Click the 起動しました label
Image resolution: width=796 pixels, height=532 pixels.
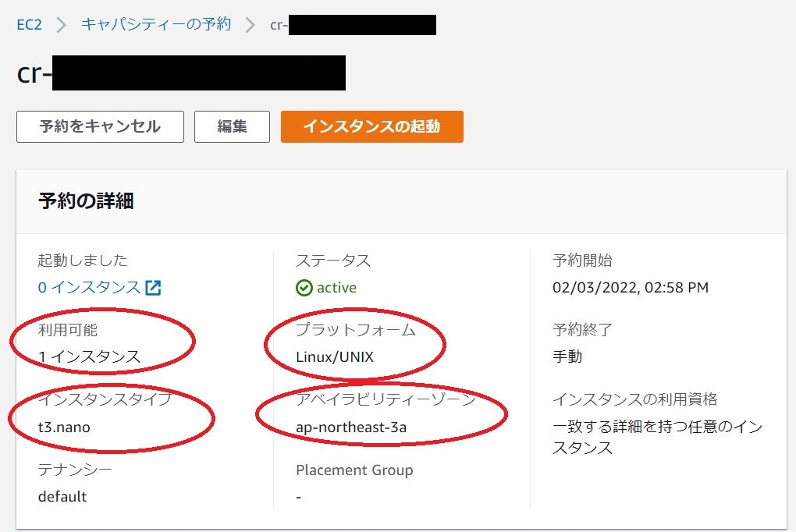[83, 261]
